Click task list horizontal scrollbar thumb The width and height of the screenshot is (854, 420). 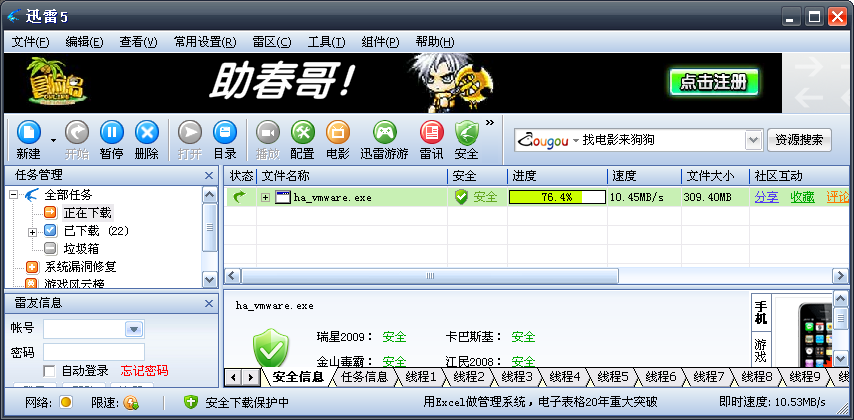tap(430, 276)
